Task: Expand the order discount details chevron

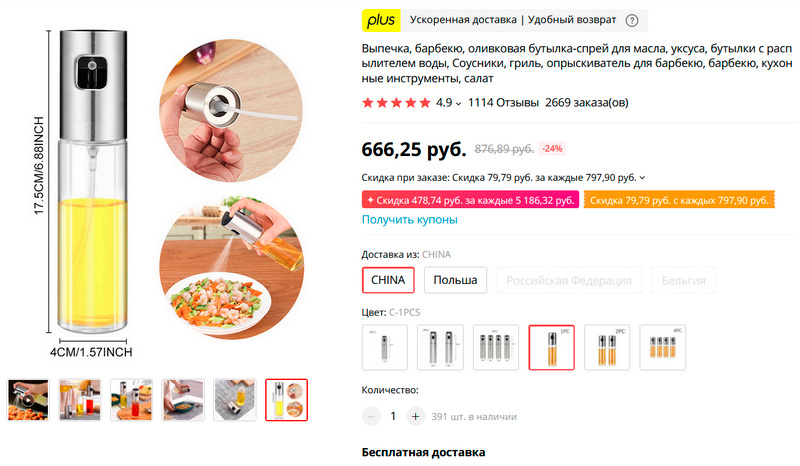Action: [x=643, y=178]
